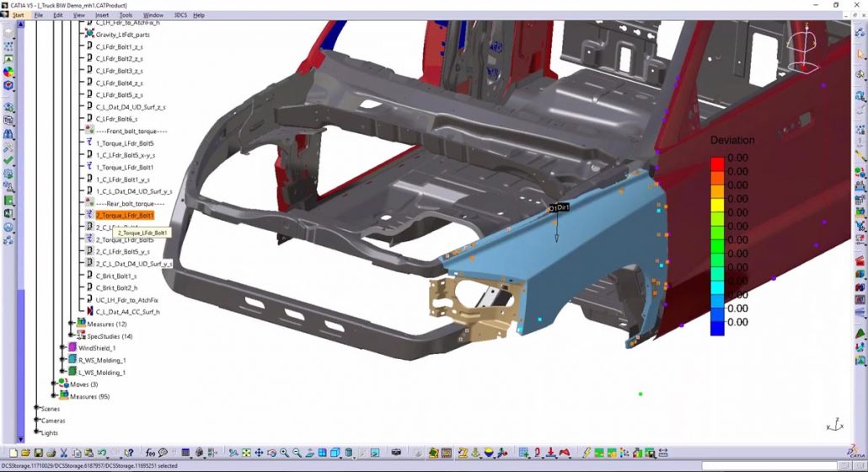The width and height of the screenshot is (868, 472).
Task: Click the Dir1 arrow label on fender
Action: pos(560,206)
